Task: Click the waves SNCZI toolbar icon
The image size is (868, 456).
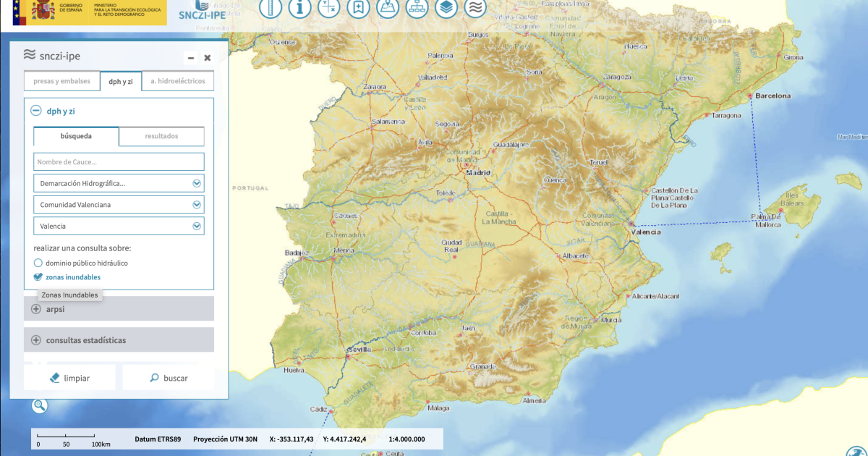Action: pos(475,10)
